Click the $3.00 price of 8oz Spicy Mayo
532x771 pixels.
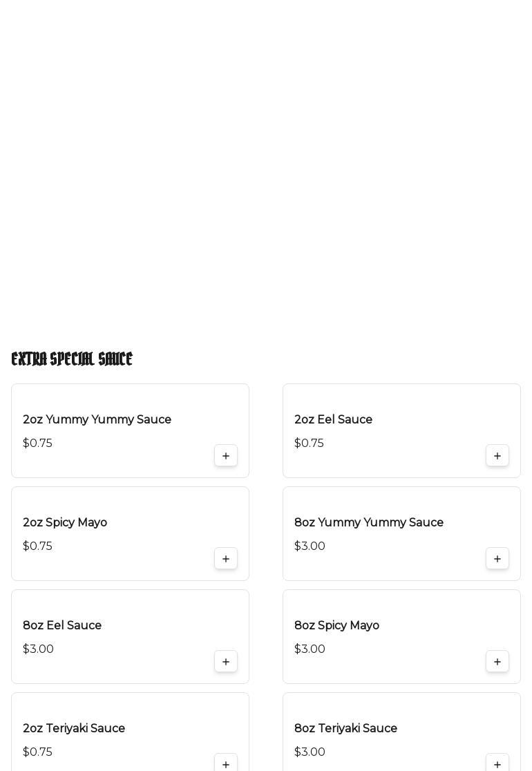pyautogui.click(x=310, y=649)
